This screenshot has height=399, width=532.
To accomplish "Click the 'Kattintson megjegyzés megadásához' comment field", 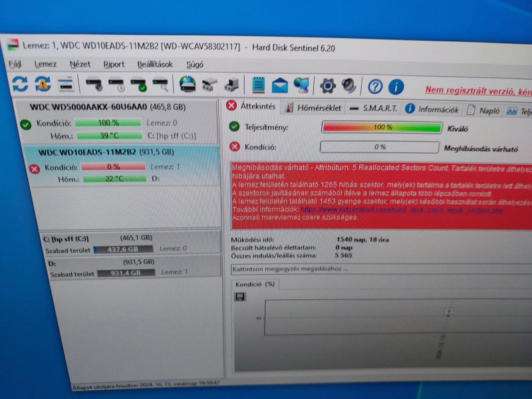I will pyautogui.click(x=381, y=269).
